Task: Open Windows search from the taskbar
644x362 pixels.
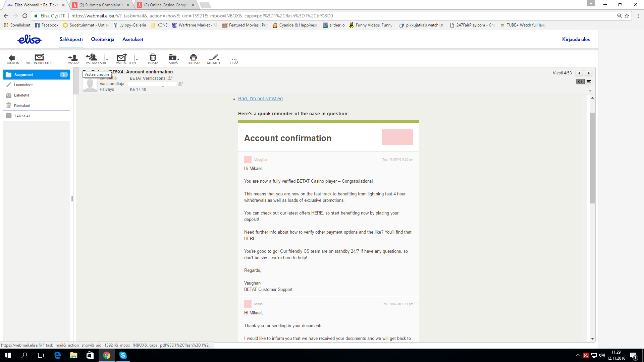Action: (24, 355)
